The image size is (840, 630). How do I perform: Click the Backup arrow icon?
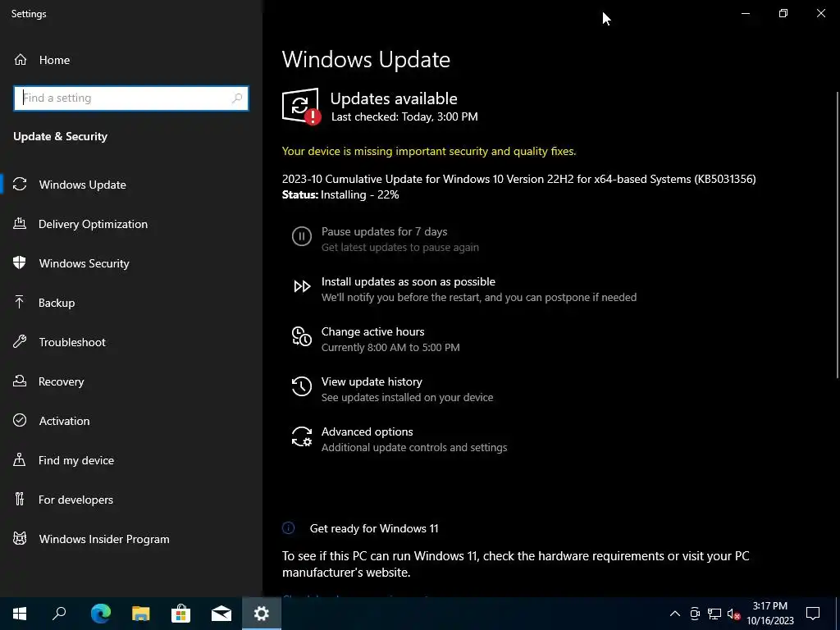tap(20, 303)
